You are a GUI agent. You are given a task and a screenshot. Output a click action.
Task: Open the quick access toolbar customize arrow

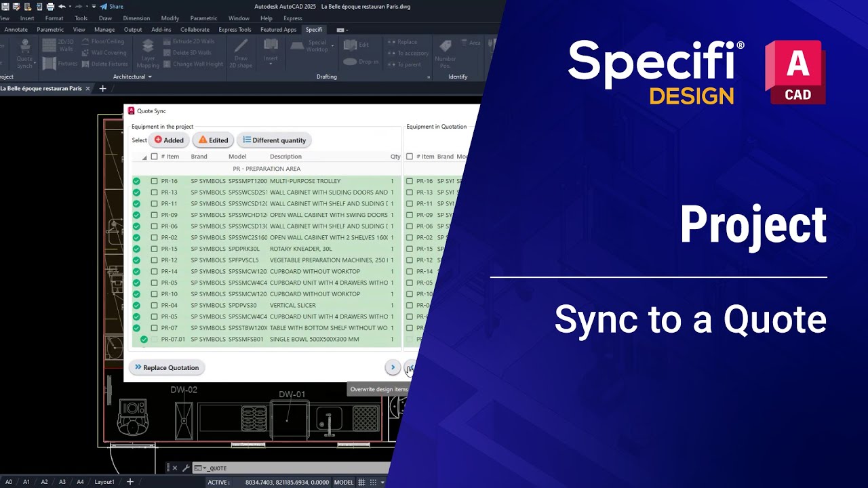[94, 6]
